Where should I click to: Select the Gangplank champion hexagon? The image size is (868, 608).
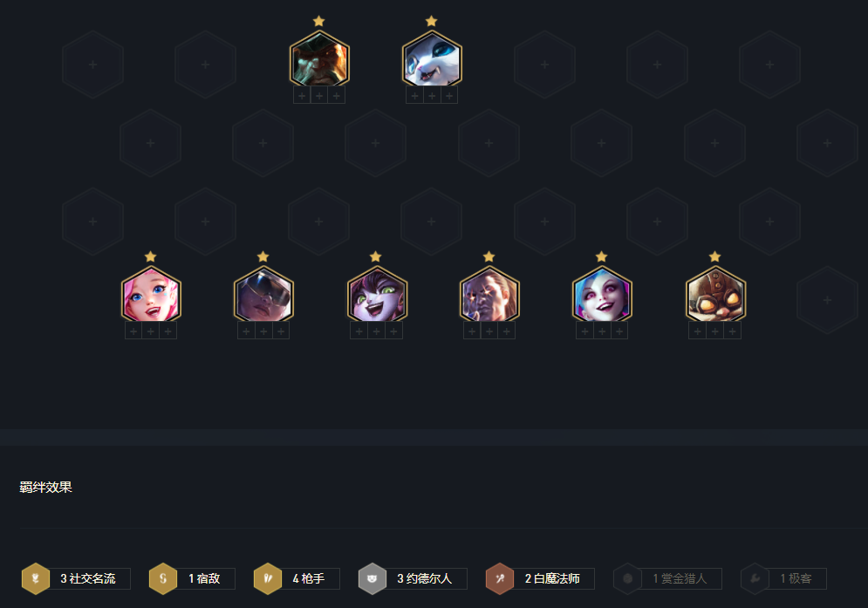(319, 59)
